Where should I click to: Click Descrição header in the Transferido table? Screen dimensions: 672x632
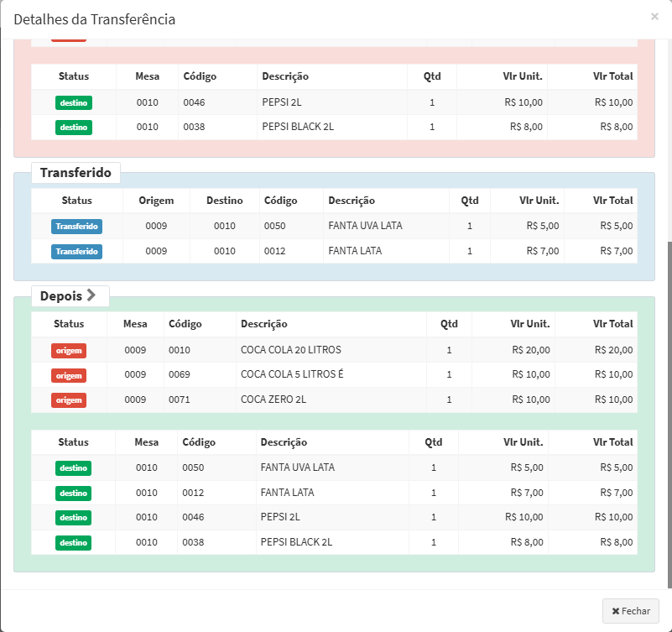pos(352,201)
